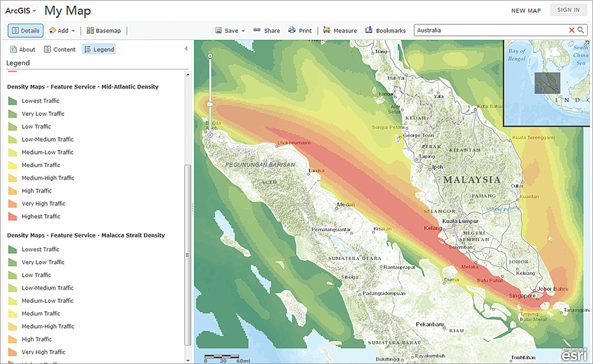Click the legend panel scrollbar thumb

(x=188, y=255)
